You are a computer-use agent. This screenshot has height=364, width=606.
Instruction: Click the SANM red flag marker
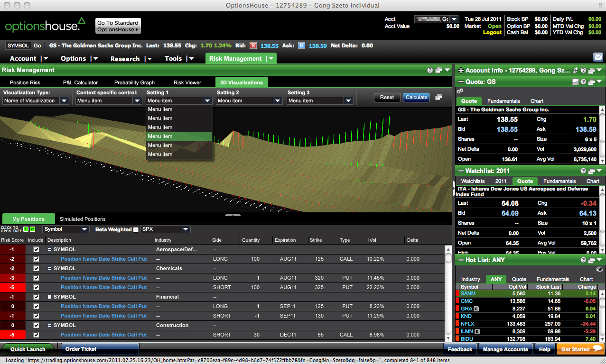[458, 293]
